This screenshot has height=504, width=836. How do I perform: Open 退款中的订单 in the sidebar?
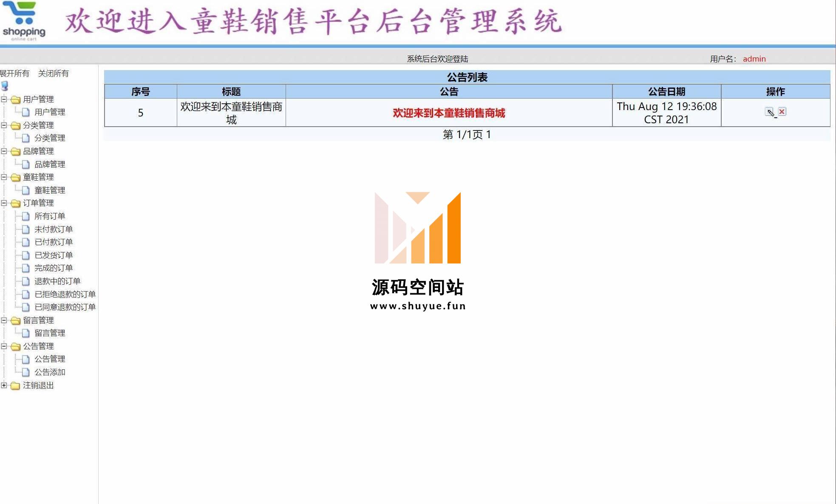[x=57, y=281]
